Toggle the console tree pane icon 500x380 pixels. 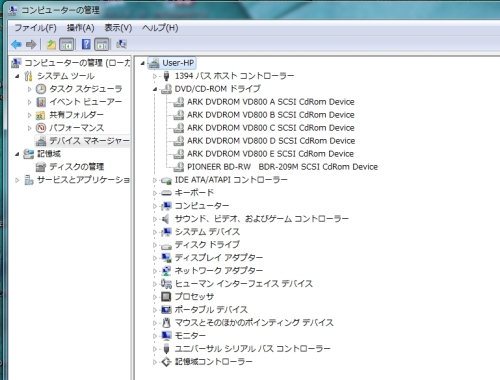pyautogui.click(x=66, y=44)
